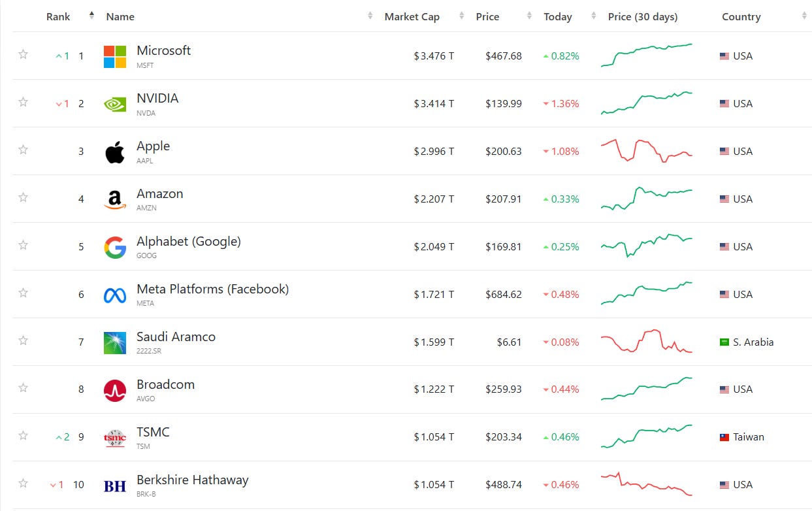Click the Meta Platforms logo icon

coord(115,295)
